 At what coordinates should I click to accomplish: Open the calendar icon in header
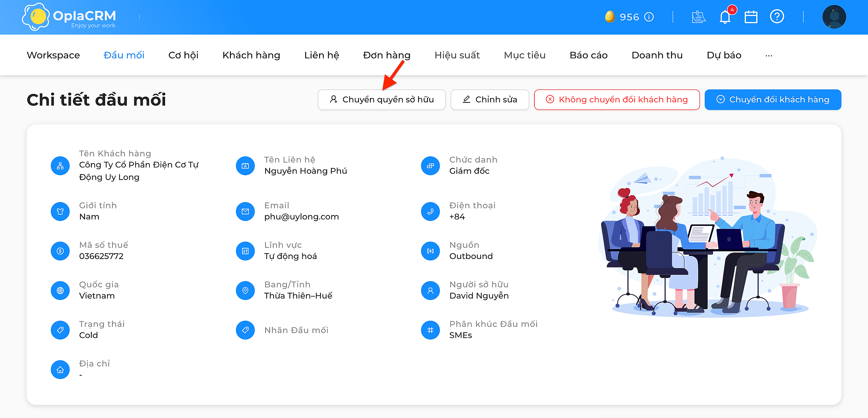click(x=751, y=17)
